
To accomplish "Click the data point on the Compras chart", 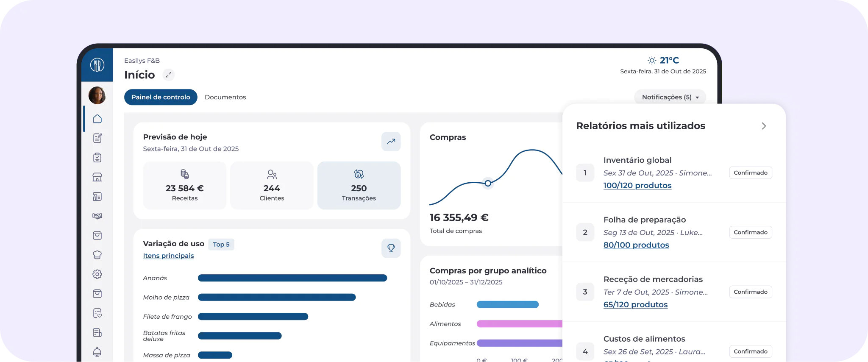I will tap(488, 183).
